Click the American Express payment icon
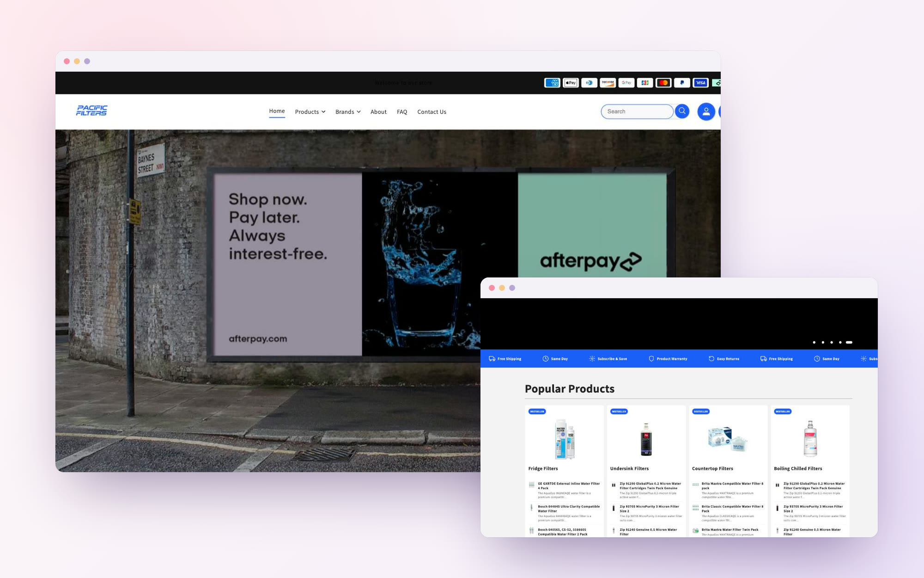924x578 pixels. [552, 83]
